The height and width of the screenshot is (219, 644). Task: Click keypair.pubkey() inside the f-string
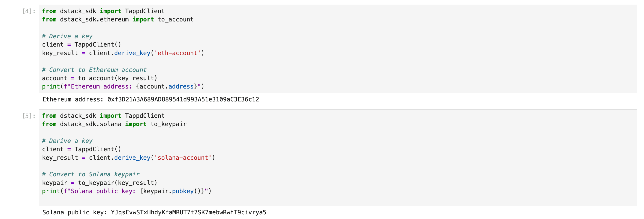pos(172,191)
